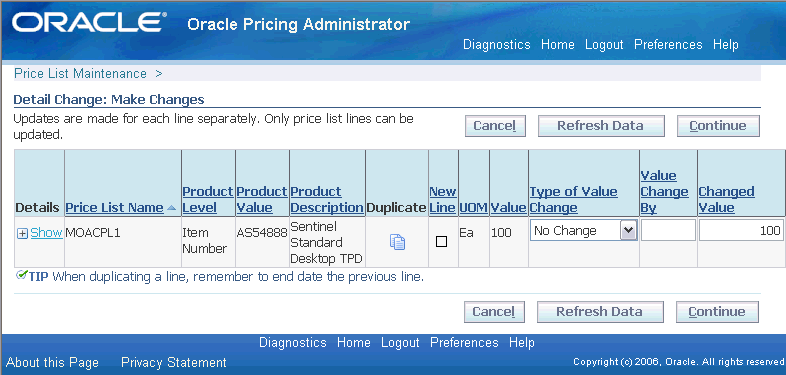Screen dimensions: 786x375
Task: Click the Value Change By input field
Action: click(668, 230)
